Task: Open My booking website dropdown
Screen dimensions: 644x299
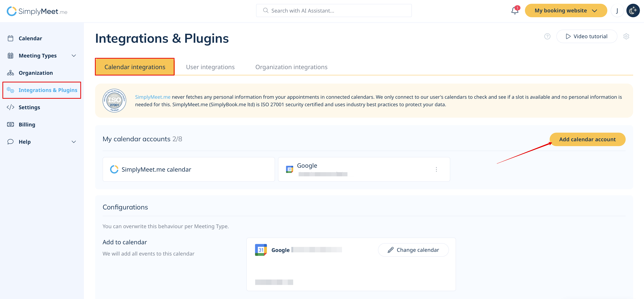Action: 566,11
